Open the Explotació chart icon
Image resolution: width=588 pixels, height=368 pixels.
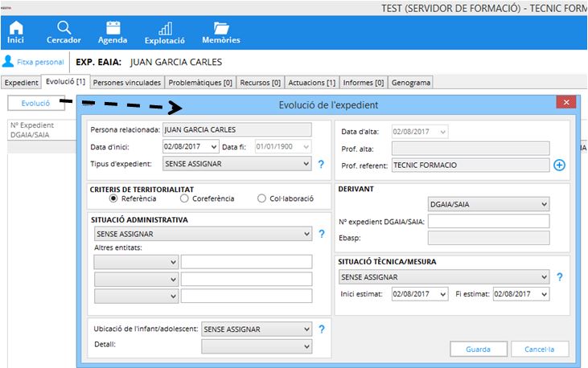(164, 28)
